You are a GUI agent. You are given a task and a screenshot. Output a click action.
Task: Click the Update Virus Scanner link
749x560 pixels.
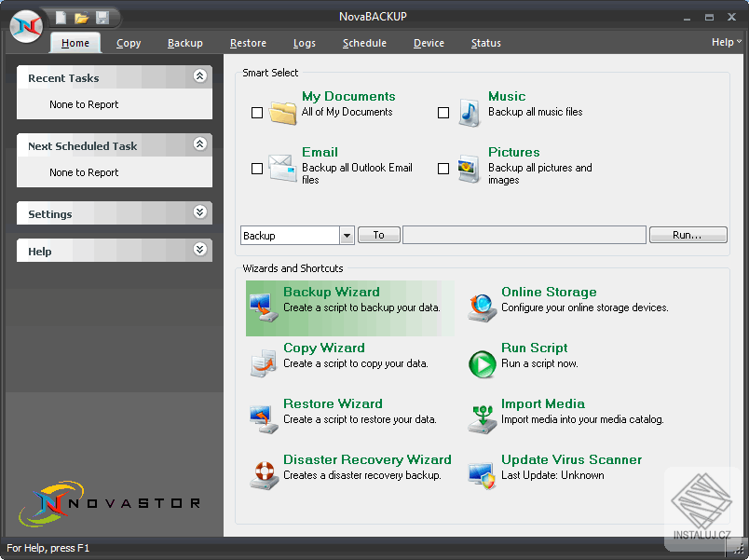571,459
